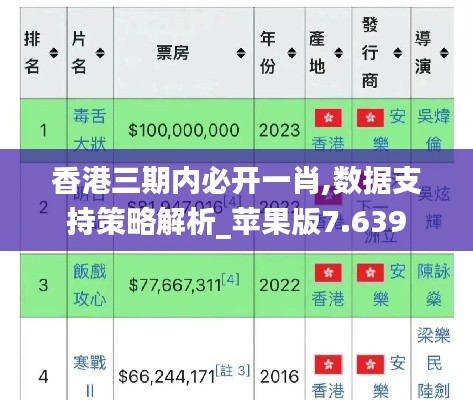Sort table by 排名 column arrows
The width and height of the screenshot is (473, 400).
[x=54, y=53]
